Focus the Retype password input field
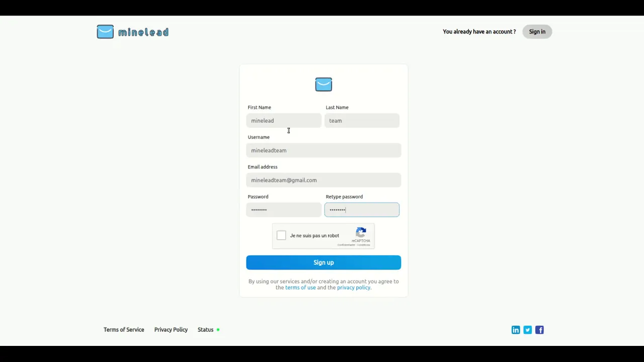The width and height of the screenshot is (644, 362). click(362, 210)
